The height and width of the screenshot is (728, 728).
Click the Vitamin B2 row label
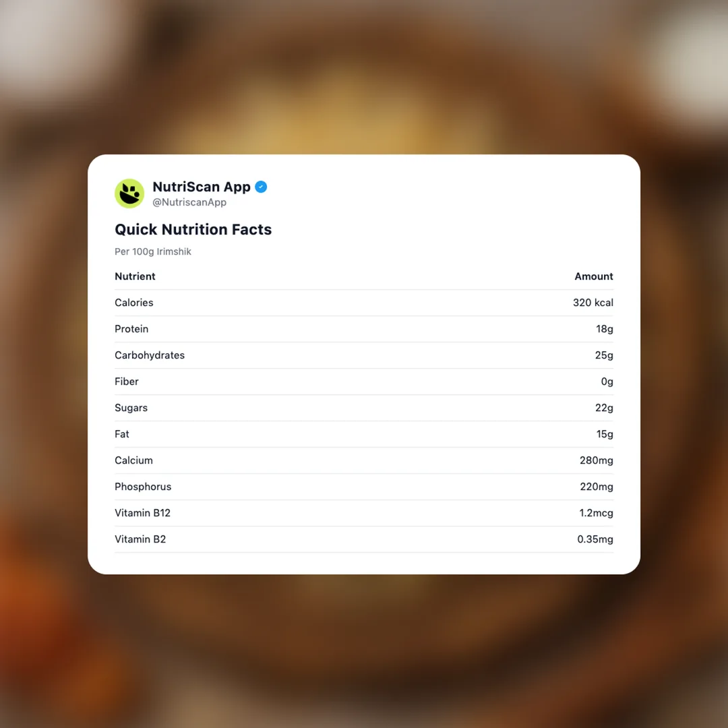pyautogui.click(x=140, y=539)
